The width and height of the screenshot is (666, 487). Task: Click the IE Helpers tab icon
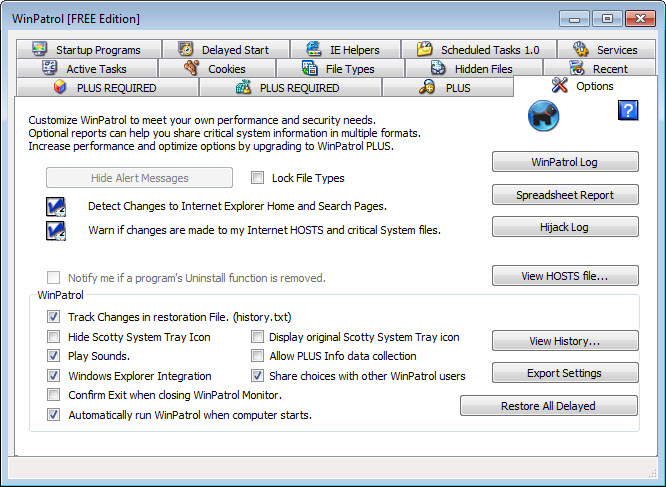tap(313, 49)
